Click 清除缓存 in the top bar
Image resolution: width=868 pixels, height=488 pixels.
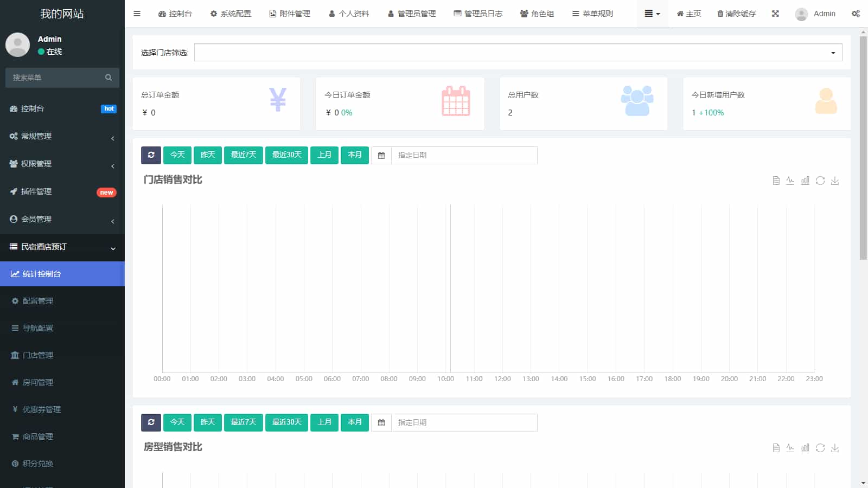(x=736, y=14)
